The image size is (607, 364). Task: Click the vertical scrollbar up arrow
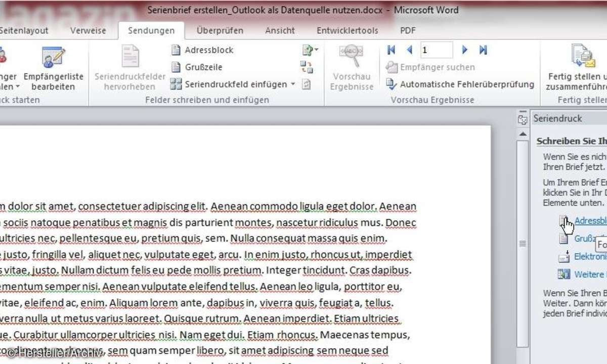pos(523,133)
